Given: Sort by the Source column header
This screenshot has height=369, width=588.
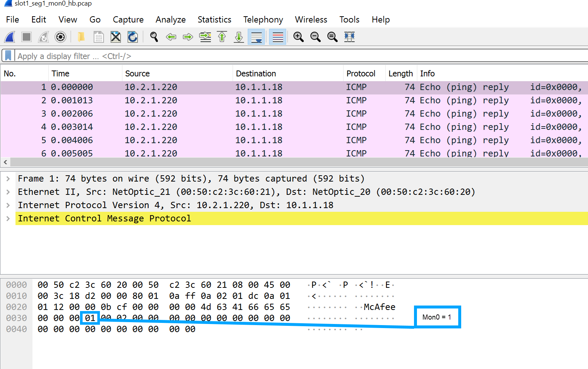Looking at the screenshot, I should click(x=177, y=73).
